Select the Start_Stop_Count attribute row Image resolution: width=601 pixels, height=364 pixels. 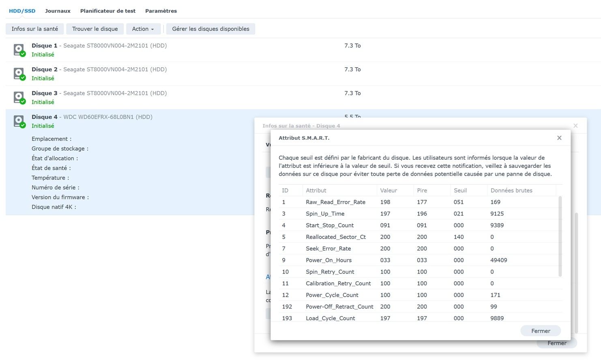[x=418, y=225]
